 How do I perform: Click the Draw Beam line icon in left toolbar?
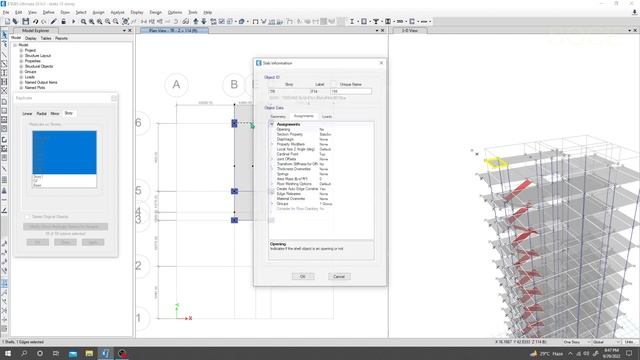tap(4, 55)
